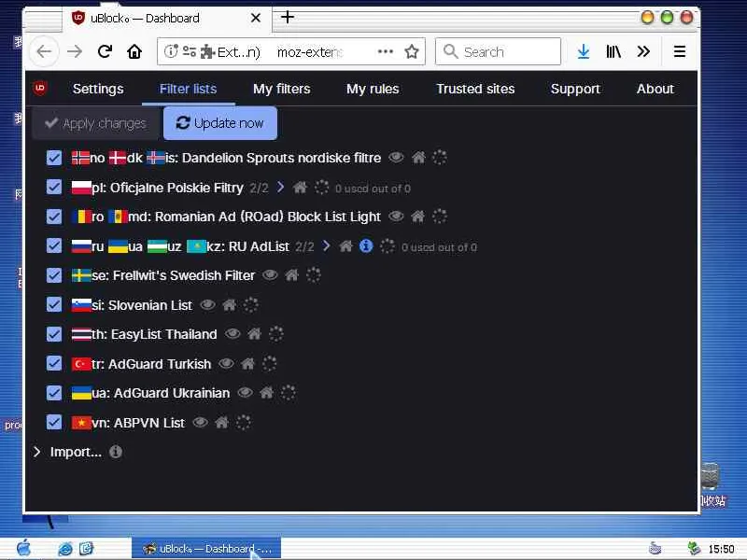Click the moz-extension address bar
The height and width of the screenshot is (560, 747).
[x=310, y=51]
